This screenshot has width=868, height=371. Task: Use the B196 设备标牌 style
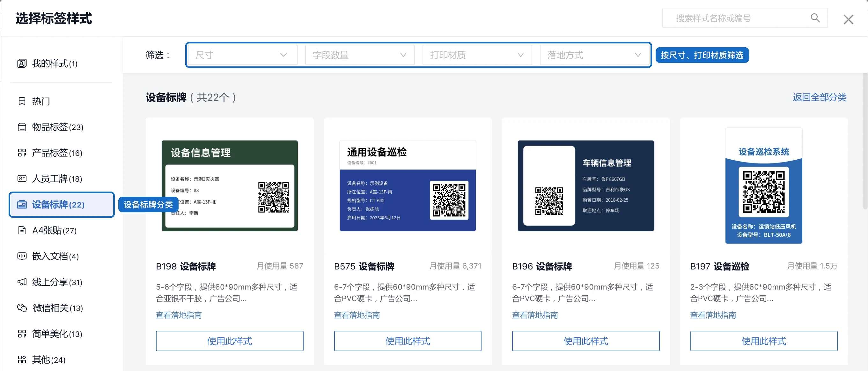point(586,341)
